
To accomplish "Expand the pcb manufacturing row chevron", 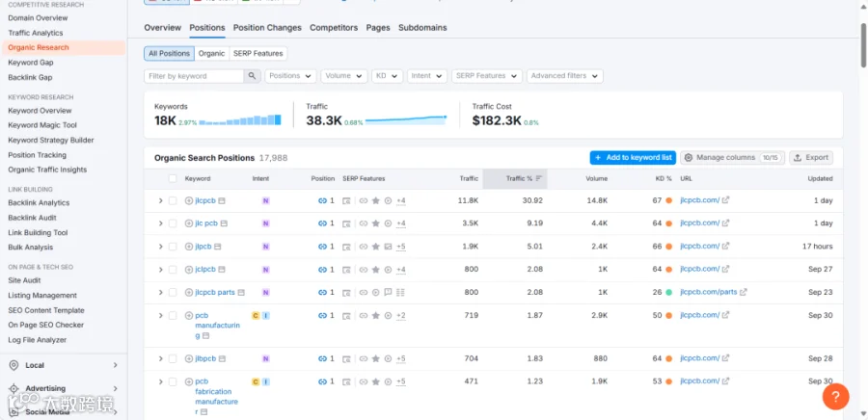I will point(160,316).
